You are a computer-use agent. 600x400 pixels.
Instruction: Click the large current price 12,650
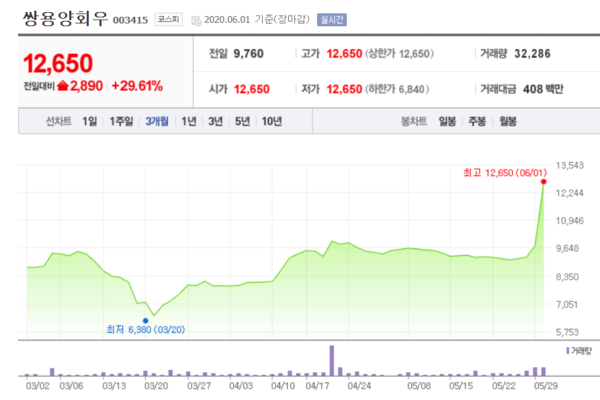click(x=58, y=63)
